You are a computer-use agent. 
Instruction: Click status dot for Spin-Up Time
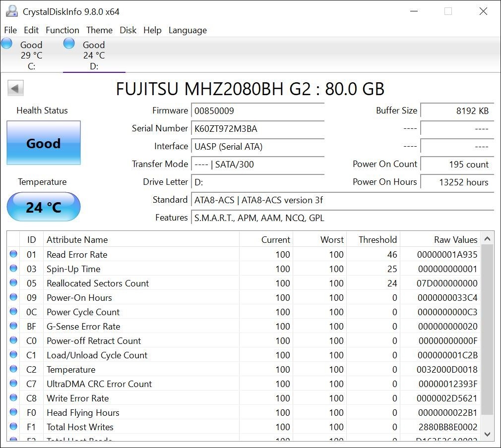pos(13,268)
